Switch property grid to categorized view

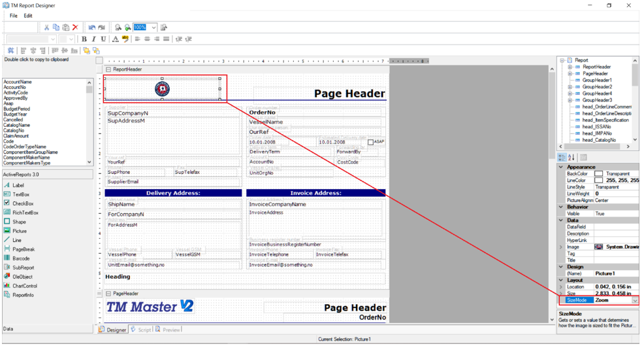562,158
